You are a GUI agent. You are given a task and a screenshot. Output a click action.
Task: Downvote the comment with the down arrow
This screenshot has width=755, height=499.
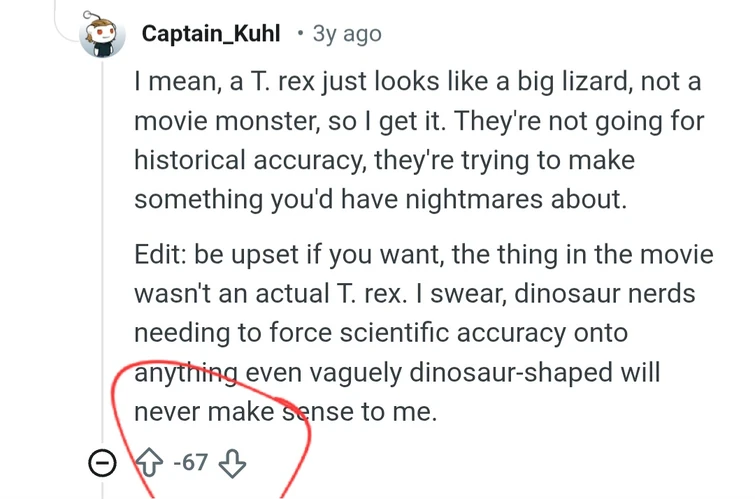232,464
